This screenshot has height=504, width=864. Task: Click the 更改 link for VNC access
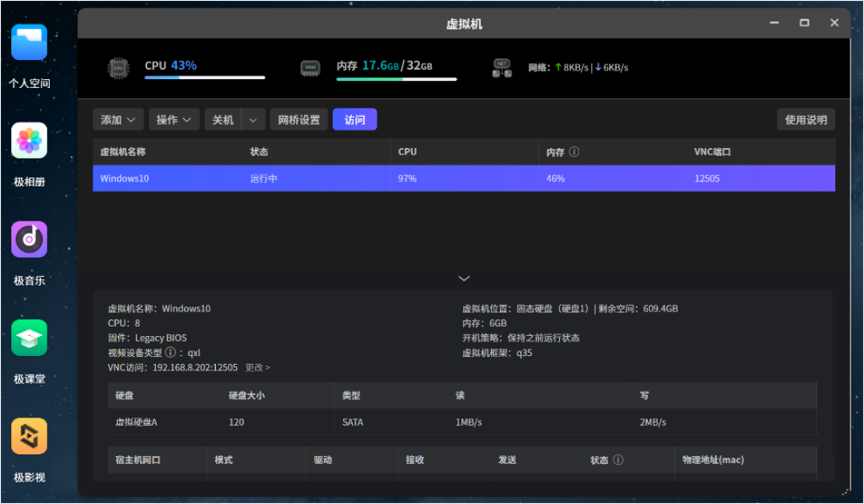tap(258, 367)
